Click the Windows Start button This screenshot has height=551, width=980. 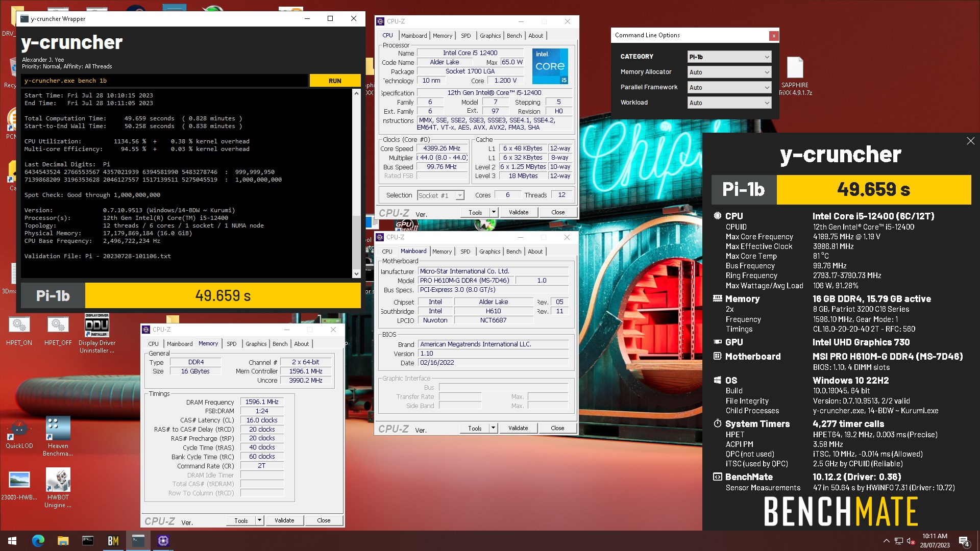tap(12, 541)
